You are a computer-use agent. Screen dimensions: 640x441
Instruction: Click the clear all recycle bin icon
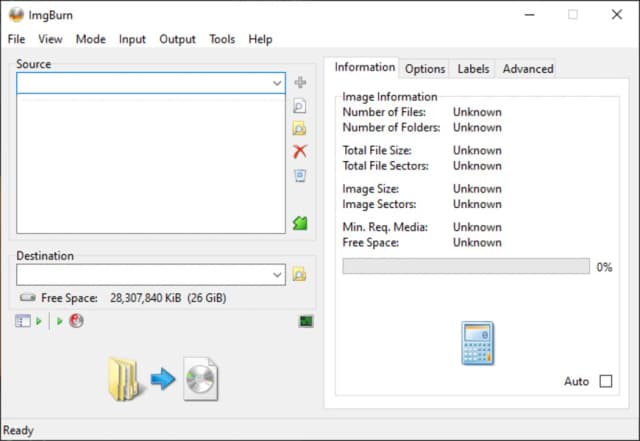tap(300, 176)
